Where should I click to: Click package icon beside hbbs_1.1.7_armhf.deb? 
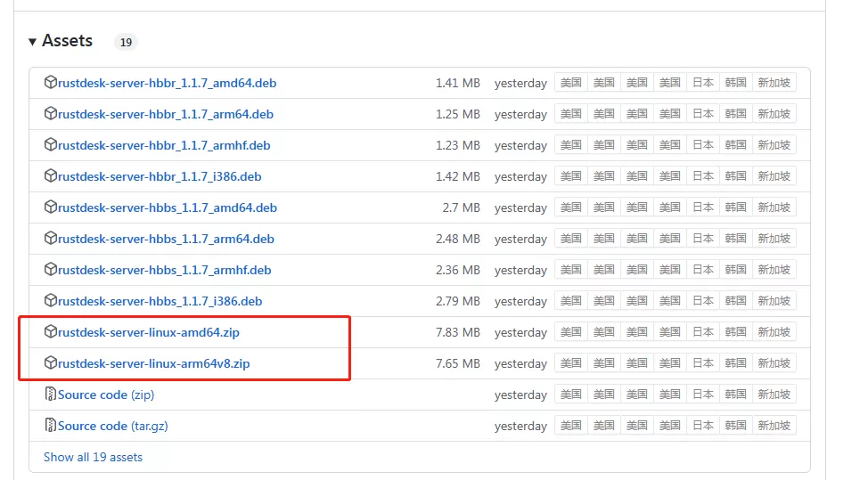point(51,269)
